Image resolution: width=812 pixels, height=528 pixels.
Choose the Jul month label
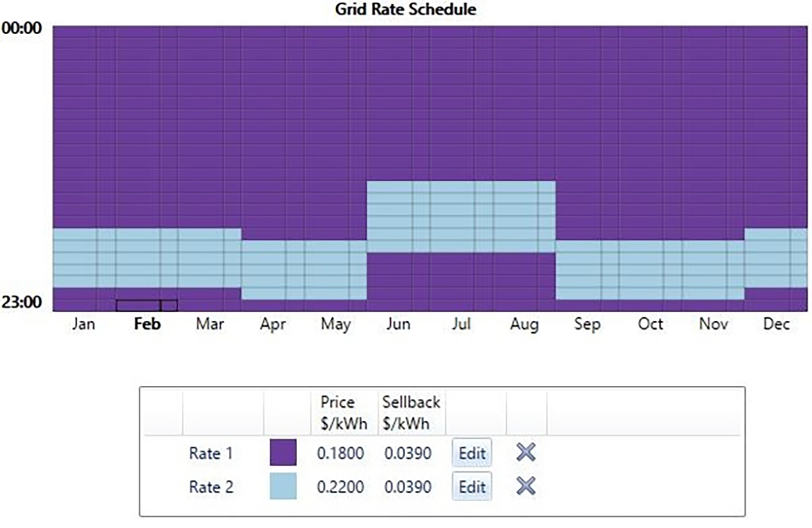pyautogui.click(x=461, y=324)
